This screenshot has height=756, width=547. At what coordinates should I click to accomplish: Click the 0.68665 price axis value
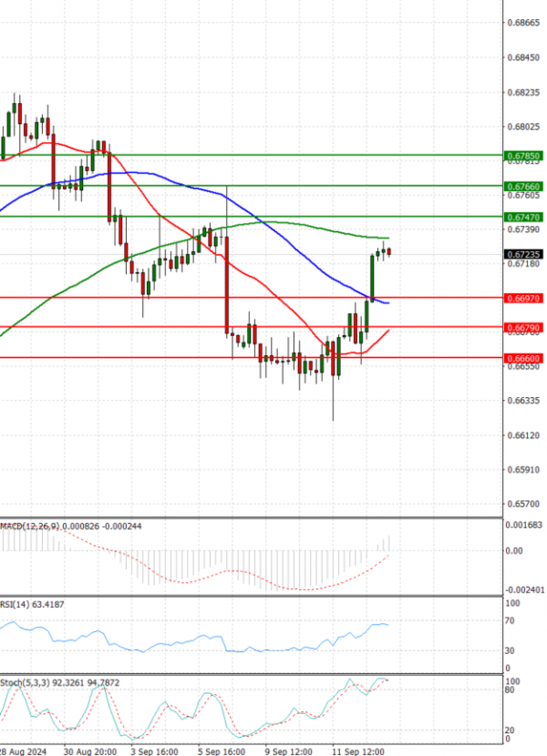[523, 23]
